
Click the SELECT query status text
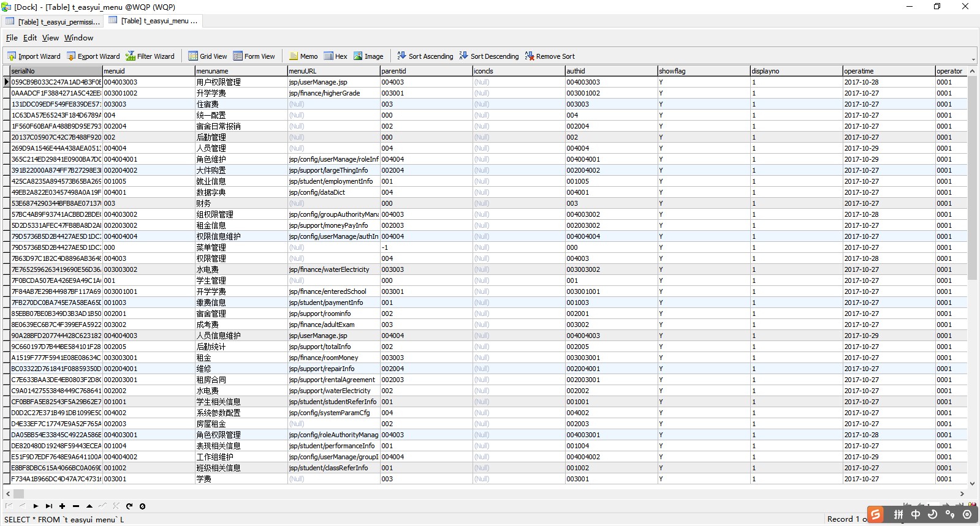click(64, 519)
